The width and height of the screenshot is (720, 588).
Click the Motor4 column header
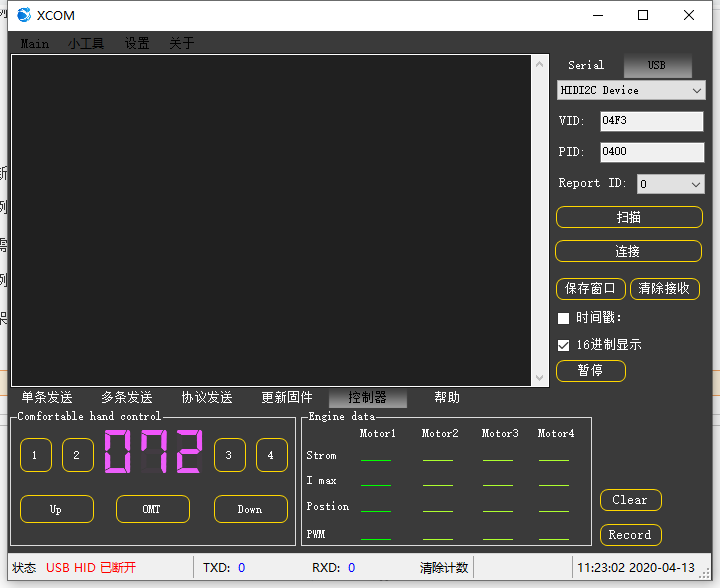click(x=556, y=433)
